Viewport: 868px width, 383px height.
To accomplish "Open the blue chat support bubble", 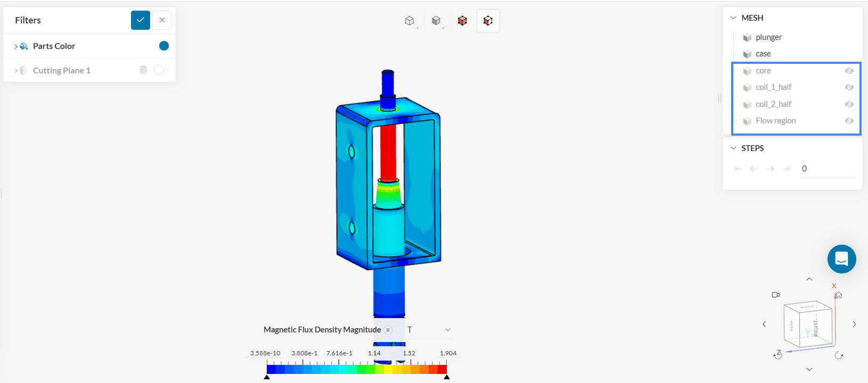I will pos(841,259).
